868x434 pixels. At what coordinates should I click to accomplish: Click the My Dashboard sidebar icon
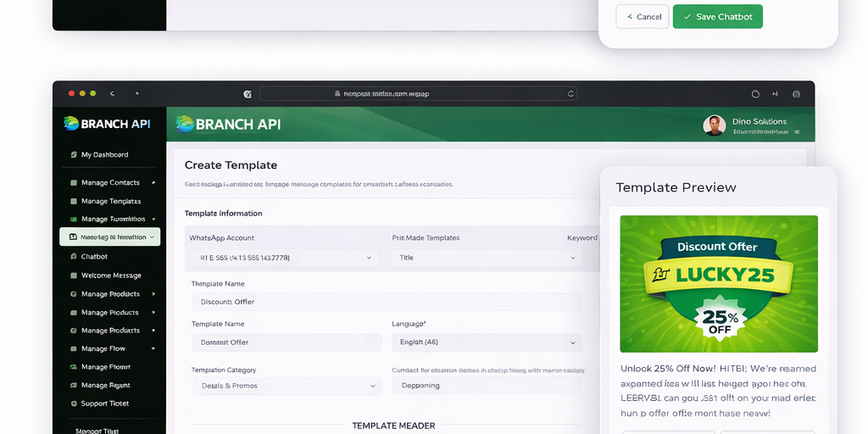pyautogui.click(x=73, y=155)
